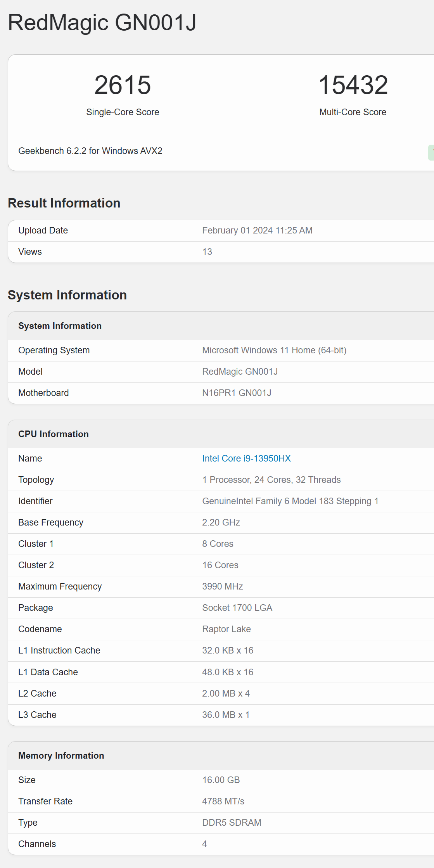
Task: Click the motherboard value N16PR1 GN001J
Action: pyautogui.click(x=237, y=393)
